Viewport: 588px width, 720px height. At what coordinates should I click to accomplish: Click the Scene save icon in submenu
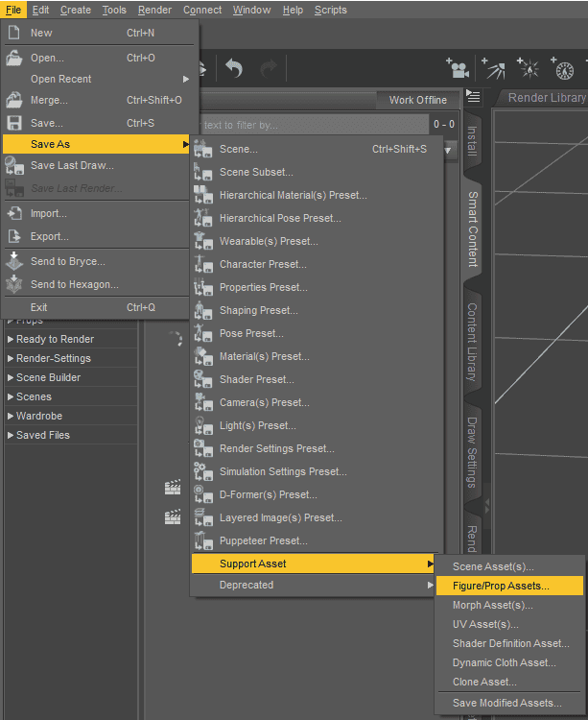coord(202,149)
